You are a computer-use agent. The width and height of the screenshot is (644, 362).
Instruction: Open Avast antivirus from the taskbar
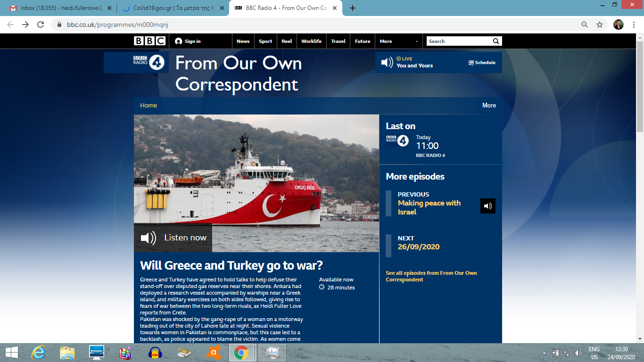(214, 353)
